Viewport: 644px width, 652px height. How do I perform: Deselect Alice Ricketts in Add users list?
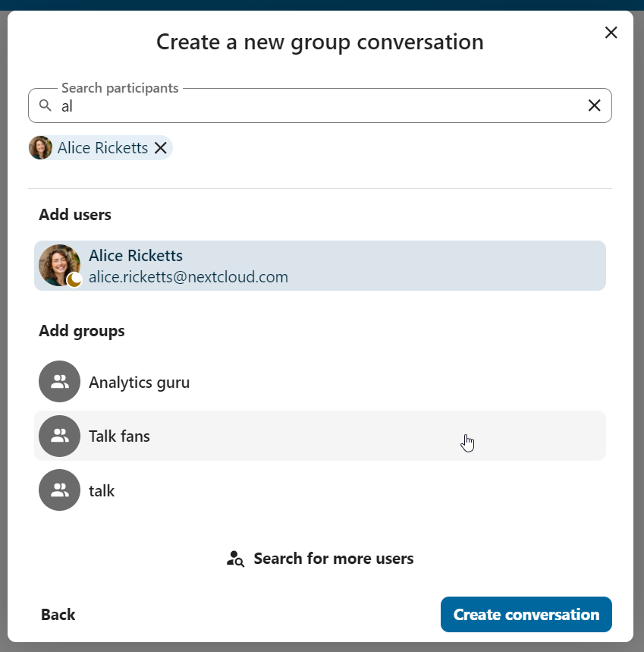319,266
